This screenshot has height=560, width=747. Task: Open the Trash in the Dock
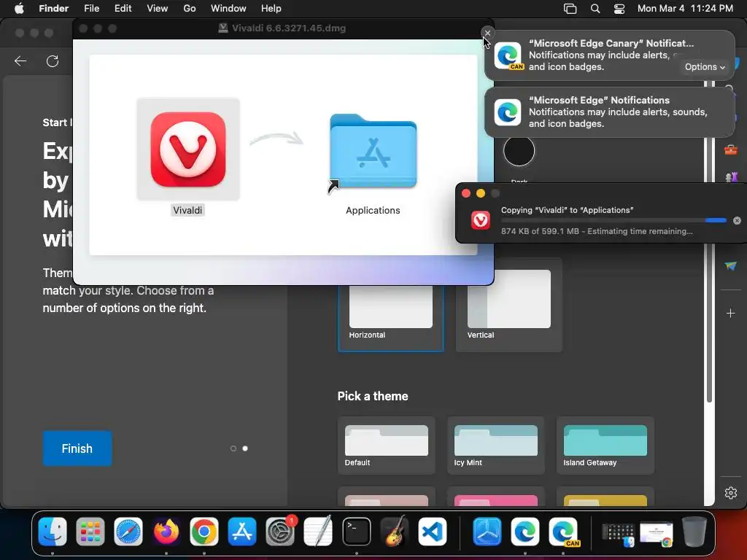tap(694, 532)
